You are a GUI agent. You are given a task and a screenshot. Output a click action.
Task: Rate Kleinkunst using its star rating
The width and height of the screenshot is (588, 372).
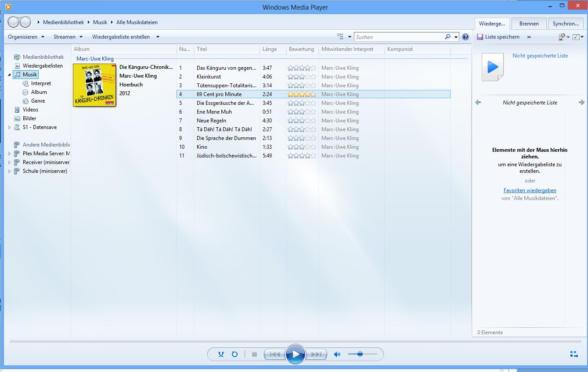click(302, 77)
